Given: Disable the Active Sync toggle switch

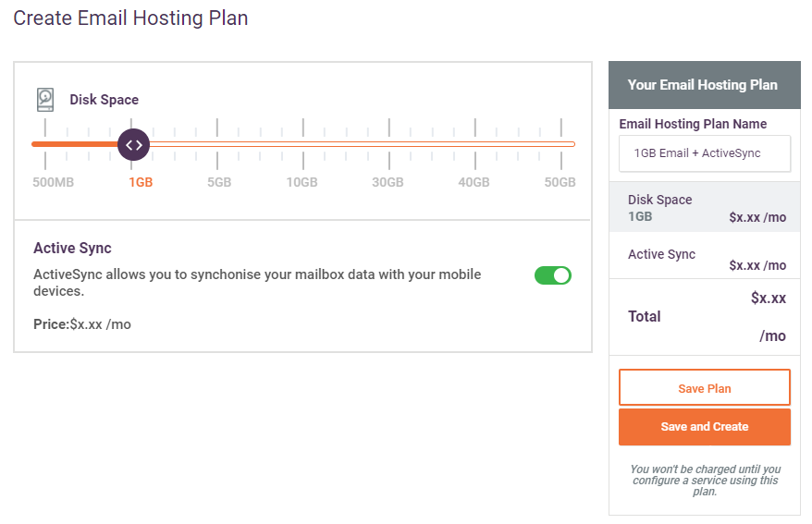Looking at the screenshot, I should point(553,275).
